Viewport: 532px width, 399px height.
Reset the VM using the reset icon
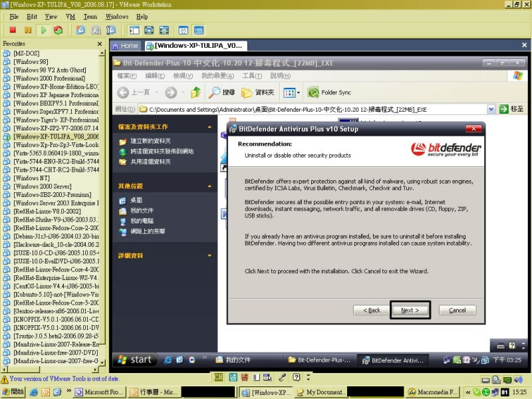point(59,30)
